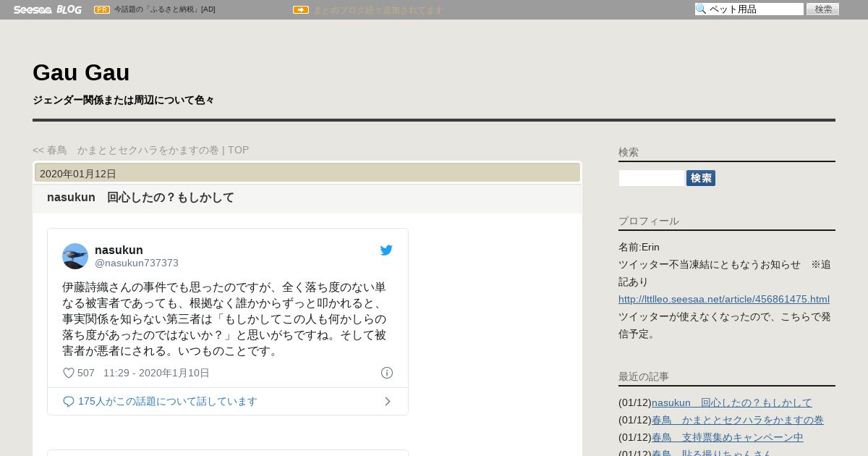Focus the sidebar search input field
Viewport: 868px width, 456px height.
point(652,178)
